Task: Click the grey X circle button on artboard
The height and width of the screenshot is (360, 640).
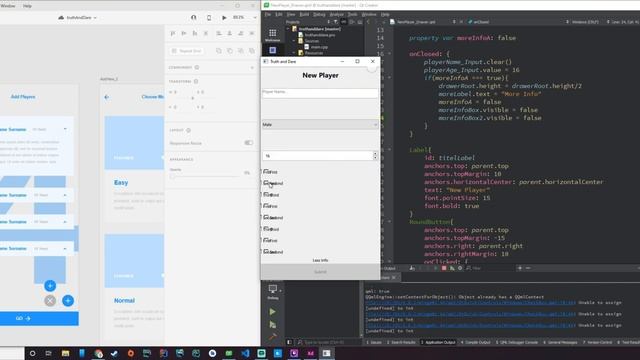Action: (x=50, y=301)
